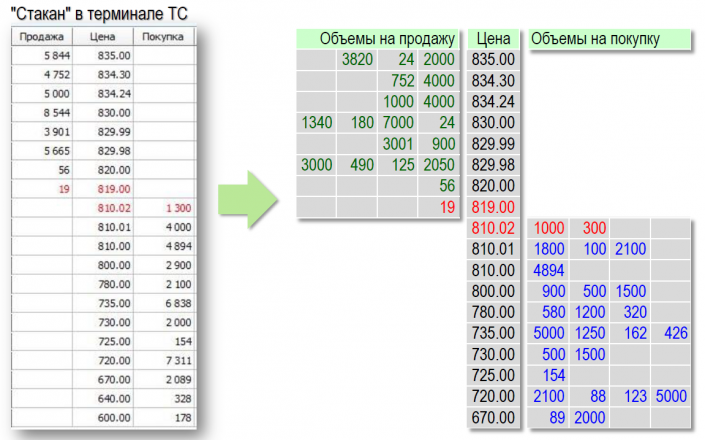
Task: Select the "Объемы на покупку" header
Action: pos(595,39)
